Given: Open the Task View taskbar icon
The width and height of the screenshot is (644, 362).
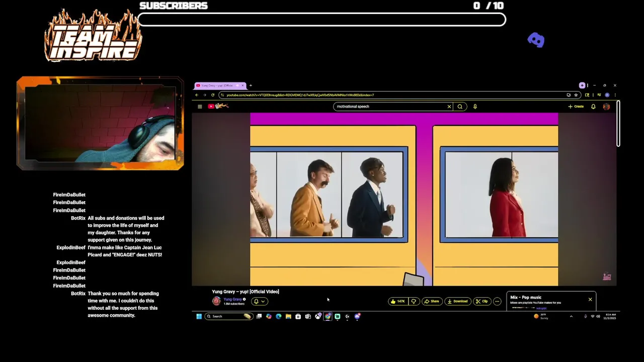Looking at the screenshot, I should point(259,316).
